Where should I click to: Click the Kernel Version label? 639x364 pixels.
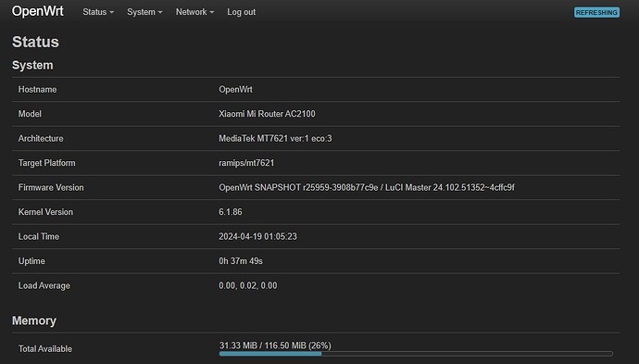tap(45, 212)
